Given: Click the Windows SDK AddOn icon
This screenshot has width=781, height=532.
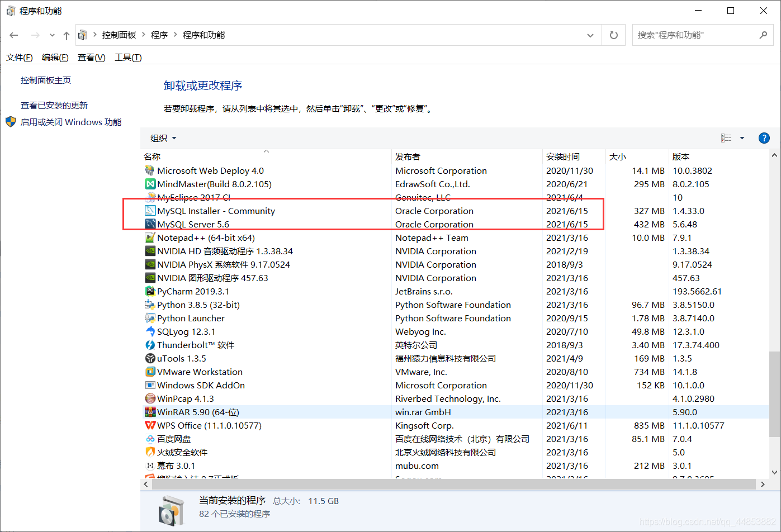Looking at the screenshot, I should click(150, 385).
